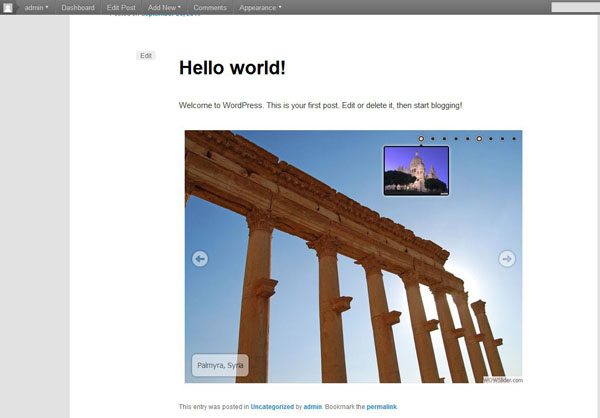Viewport: 600px width, 418px height.
Task: Click the next slide arrow on slider
Action: [x=507, y=259]
